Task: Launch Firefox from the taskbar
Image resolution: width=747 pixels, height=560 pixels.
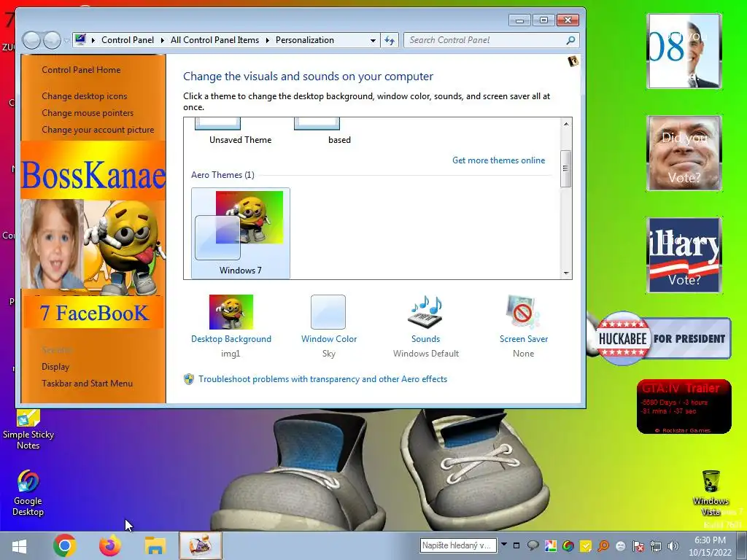Action: 110,545
